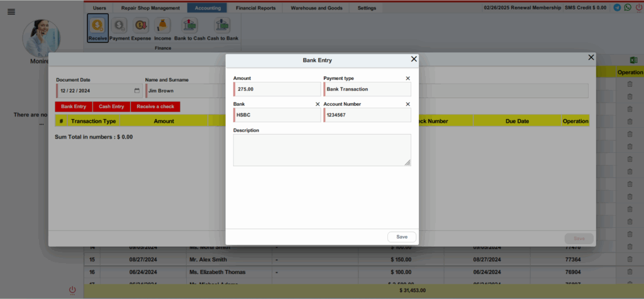The width and height of the screenshot is (644, 299).
Task: Click the SMS Credit $ 0.00 label
Action: coord(586,8)
